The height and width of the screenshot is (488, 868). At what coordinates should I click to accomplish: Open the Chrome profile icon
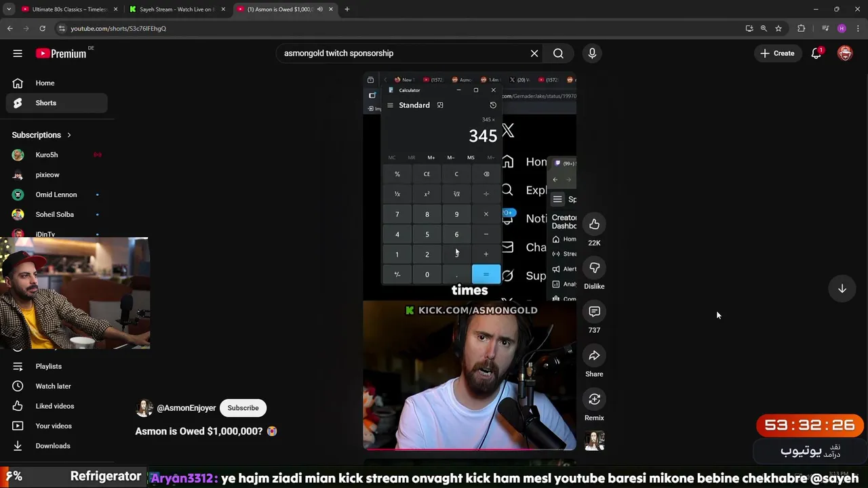click(x=842, y=28)
